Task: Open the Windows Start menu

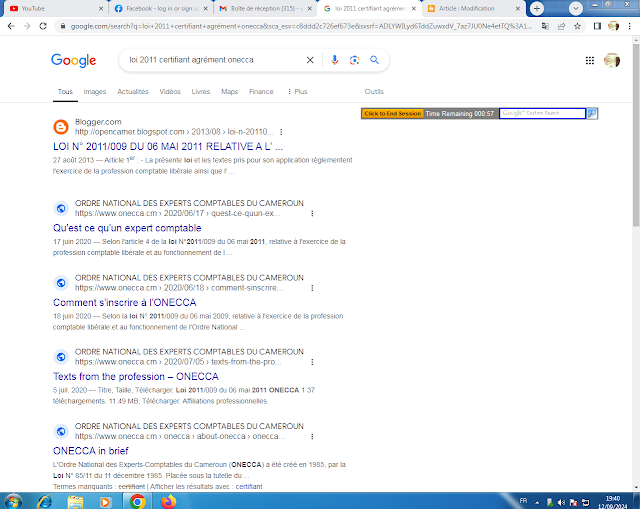Action: click(13, 501)
